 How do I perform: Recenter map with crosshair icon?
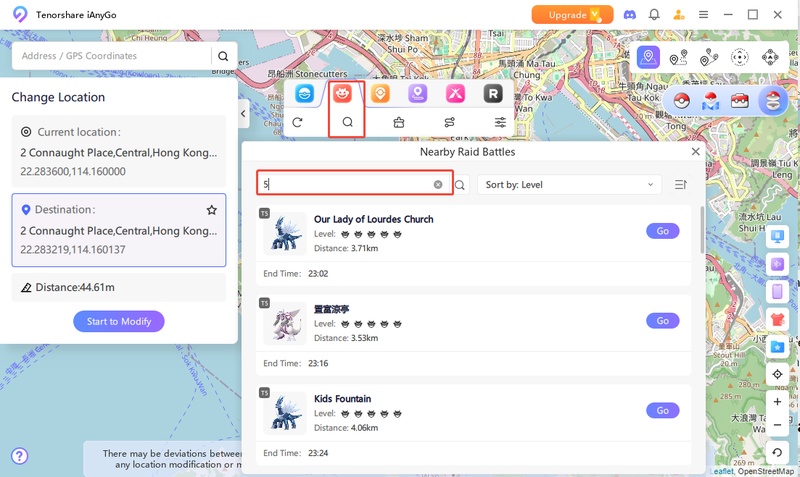tap(777, 374)
